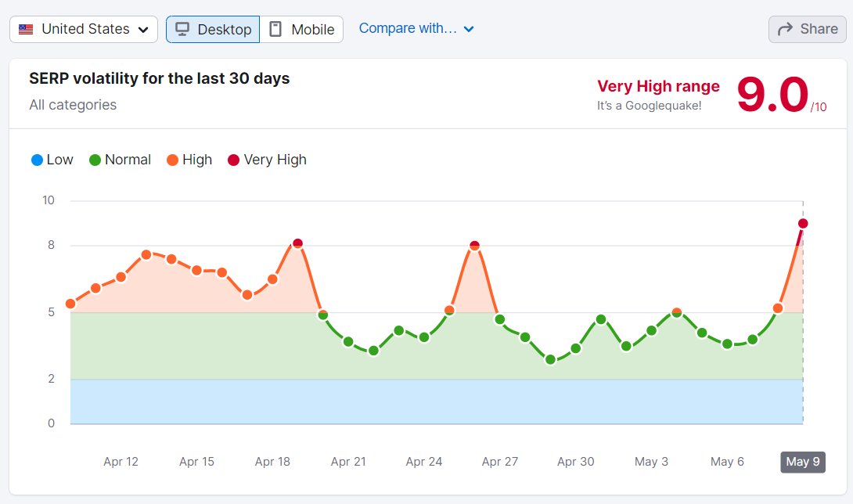The image size is (853, 504).
Task: Expand the Compare with... dropdown chevron
Action: click(469, 28)
